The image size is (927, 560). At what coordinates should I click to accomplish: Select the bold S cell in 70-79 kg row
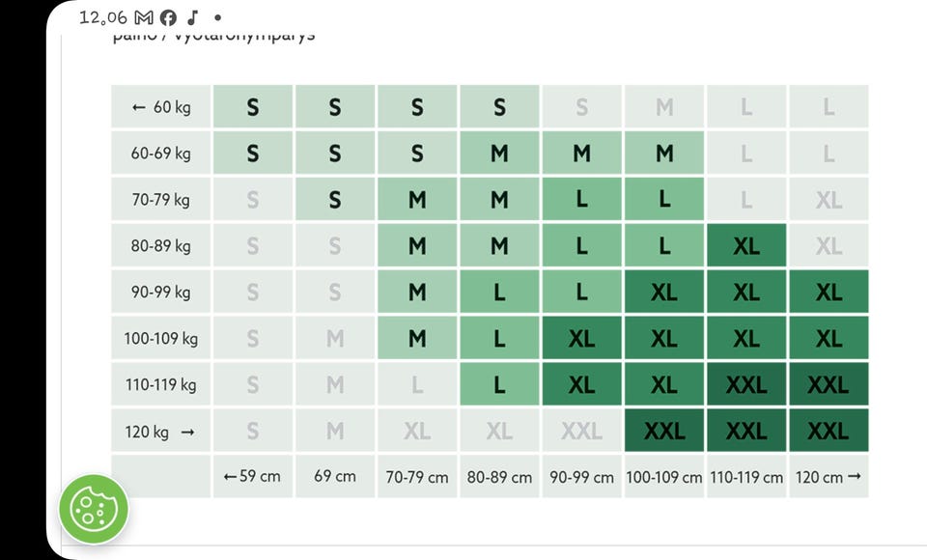click(x=335, y=200)
